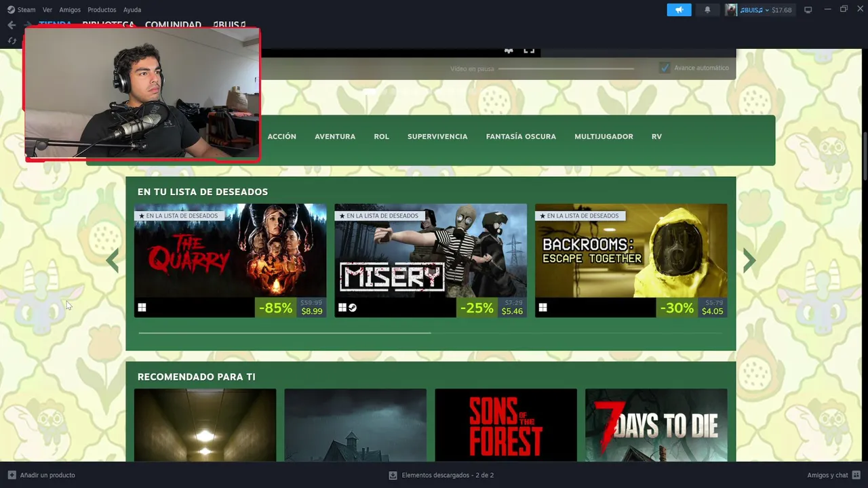Click Añadir un producto link
868x488 pixels.
pyautogui.click(x=47, y=475)
